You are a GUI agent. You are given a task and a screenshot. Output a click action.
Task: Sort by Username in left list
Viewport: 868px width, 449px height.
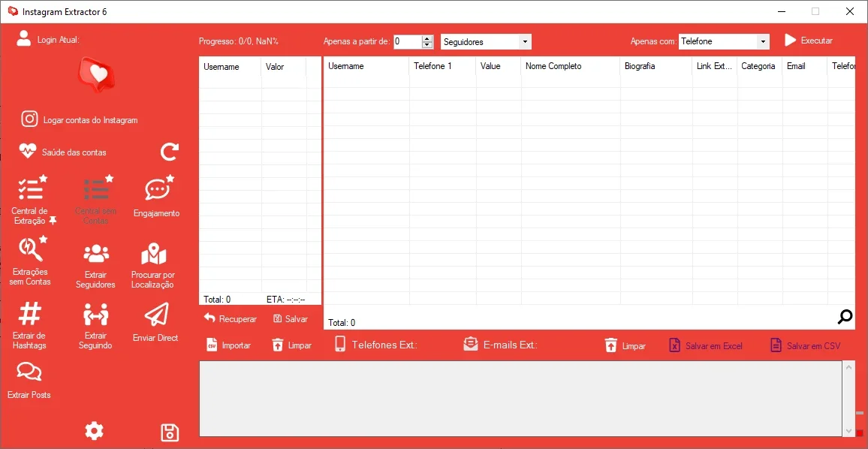tap(230, 66)
